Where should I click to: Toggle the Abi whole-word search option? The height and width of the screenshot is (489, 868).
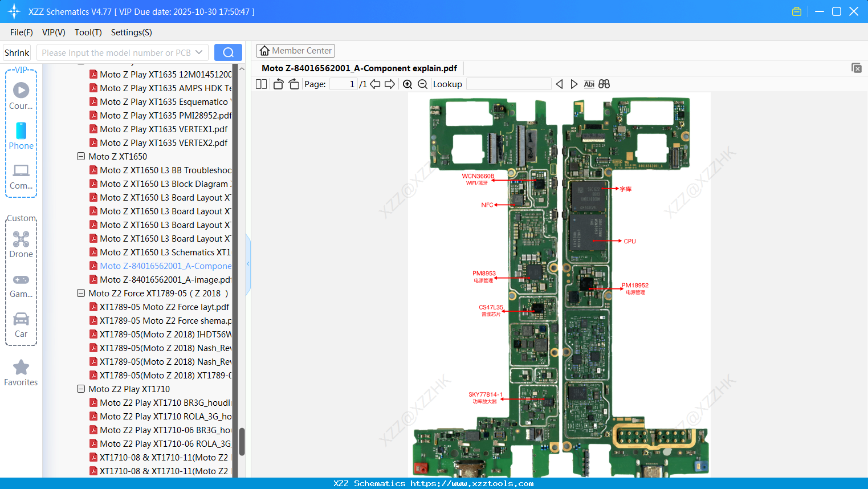click(x=589, y=84)
